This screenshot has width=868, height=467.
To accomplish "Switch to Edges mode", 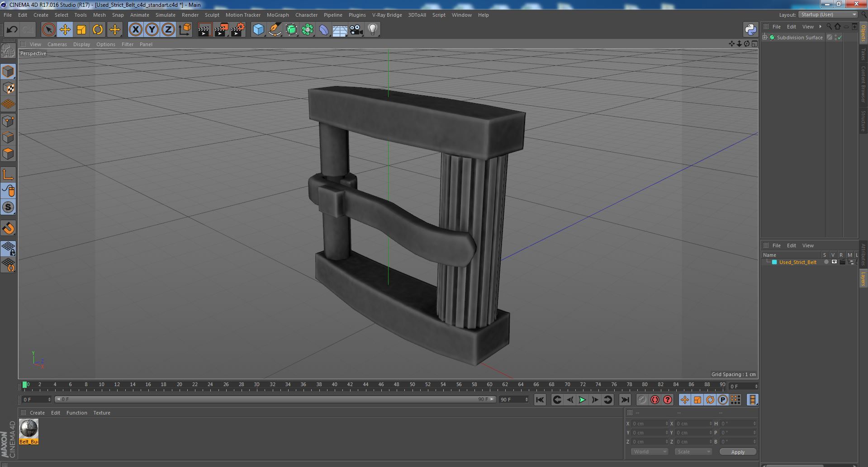I will 8,137.
